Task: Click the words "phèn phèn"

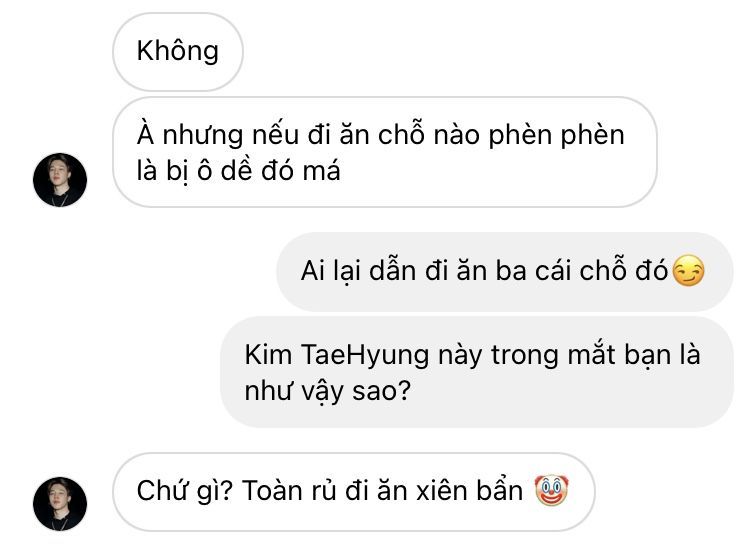Action: click(x=556, y=135)
